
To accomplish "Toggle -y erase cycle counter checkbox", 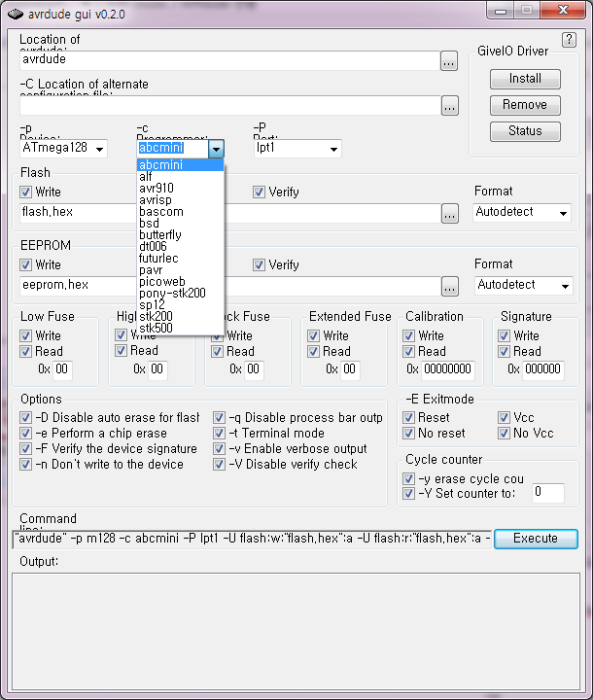I will point(408,479).
